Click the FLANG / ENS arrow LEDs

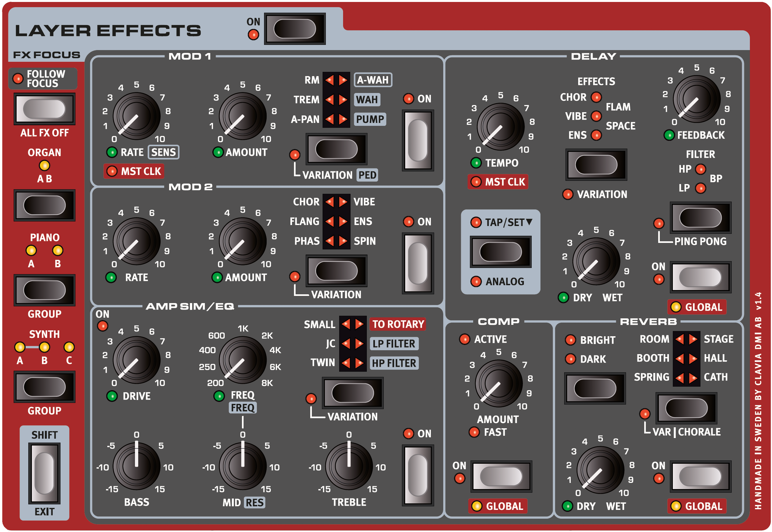[336, 221]
